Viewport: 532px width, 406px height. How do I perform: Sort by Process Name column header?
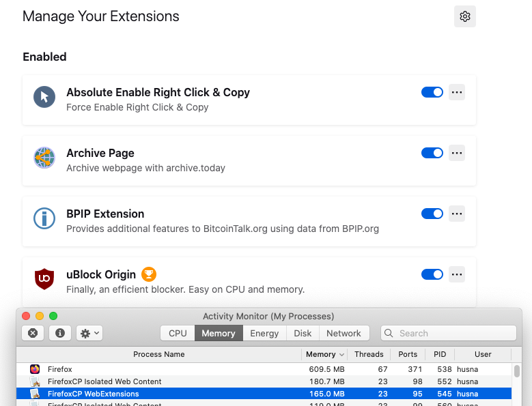pyautogui.click(x=159, y=354)
